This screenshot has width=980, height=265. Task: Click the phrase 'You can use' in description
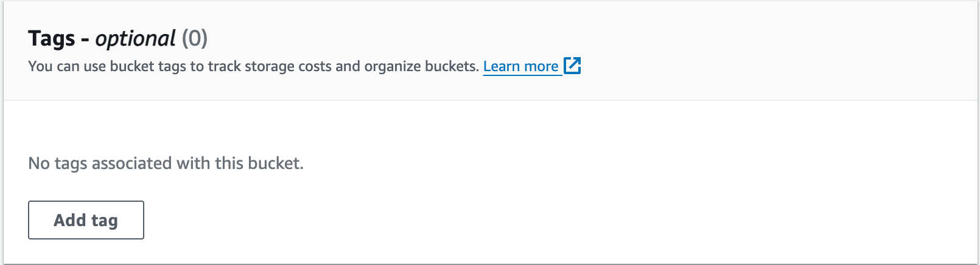67,66
